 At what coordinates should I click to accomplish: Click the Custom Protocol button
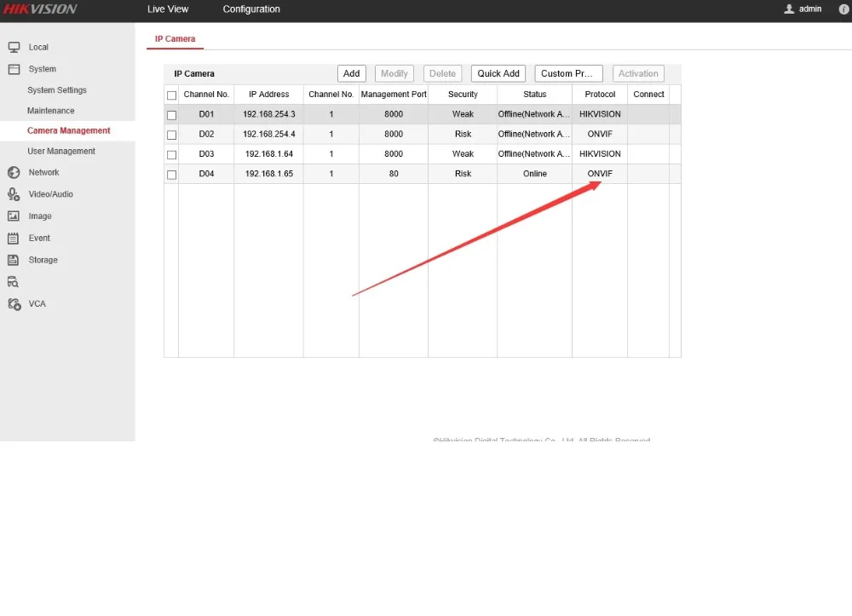point(568,74)
